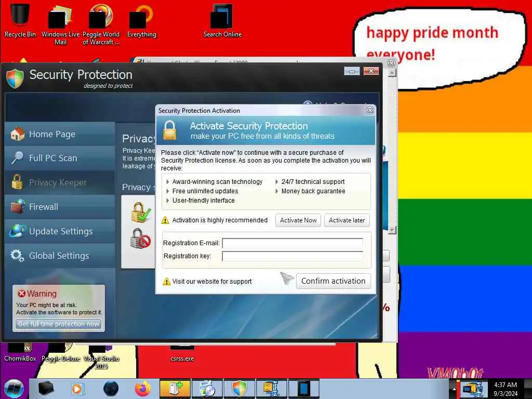Image resolution: width=532 pixels, height=399 pixels.
Task: Click scroll down arrow of background window
Action: click(392, 230)
